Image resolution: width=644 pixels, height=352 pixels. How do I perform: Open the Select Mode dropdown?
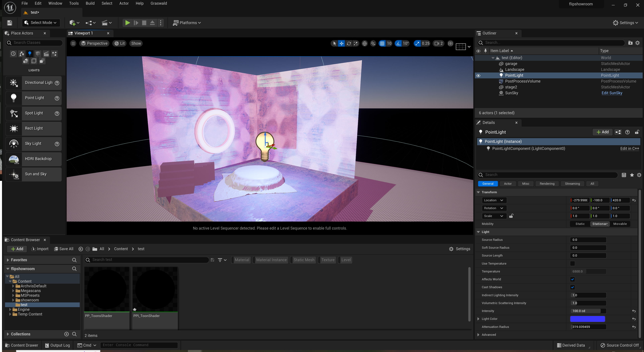click(41, 23)
